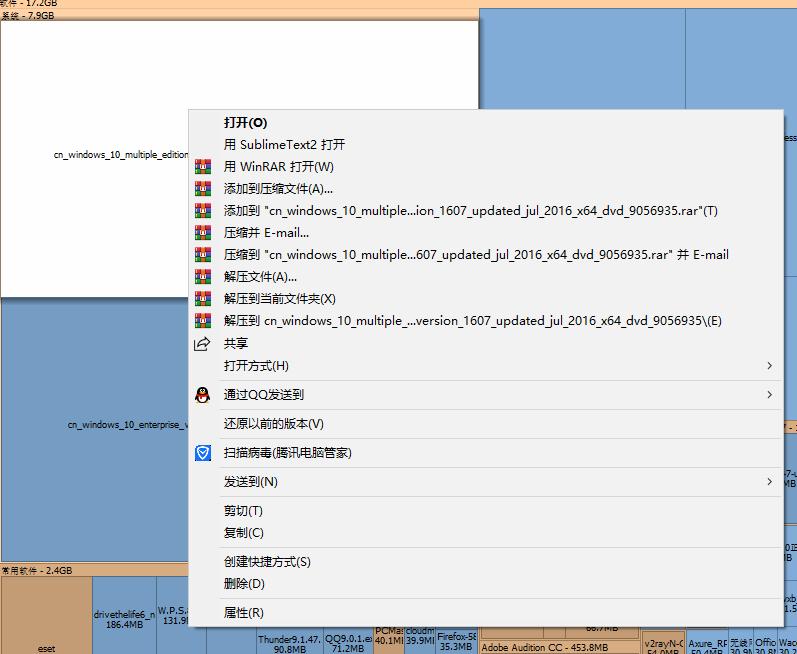Select the Firefox-58 35.3MB block
797x654 pixels.
pyautogui.click(x=456, y=641)
